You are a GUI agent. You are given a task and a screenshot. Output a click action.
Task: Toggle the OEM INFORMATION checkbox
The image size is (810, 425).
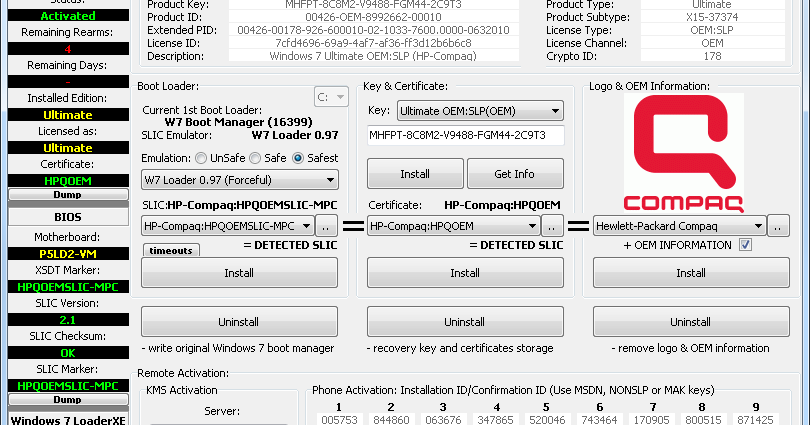coord(745,245)
